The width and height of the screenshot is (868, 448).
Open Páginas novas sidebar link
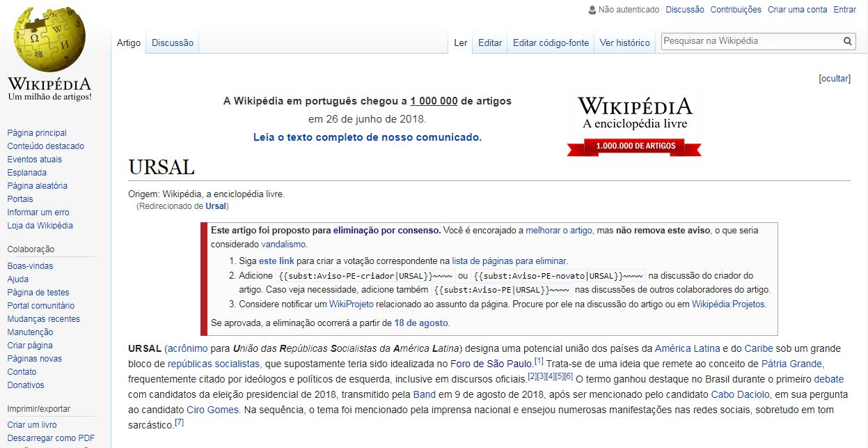point(34,358)
